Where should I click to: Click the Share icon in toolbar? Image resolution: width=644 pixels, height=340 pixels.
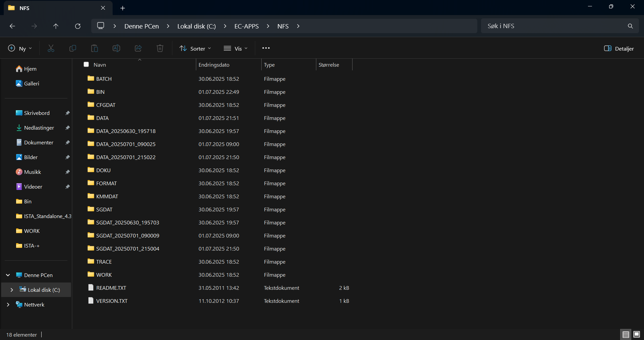pyautogui.click(x=138, y=49)
